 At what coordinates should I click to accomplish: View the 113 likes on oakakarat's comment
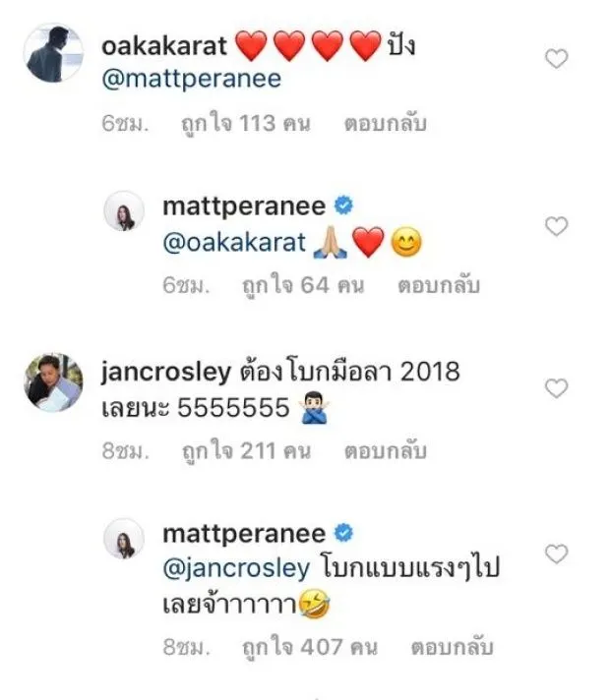tap(245, 123)
